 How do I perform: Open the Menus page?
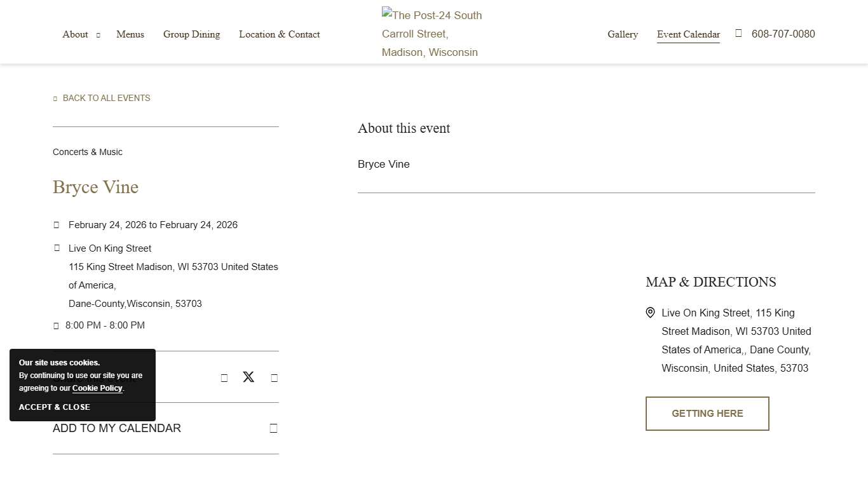pyautogui.click(x=130, y=34)
